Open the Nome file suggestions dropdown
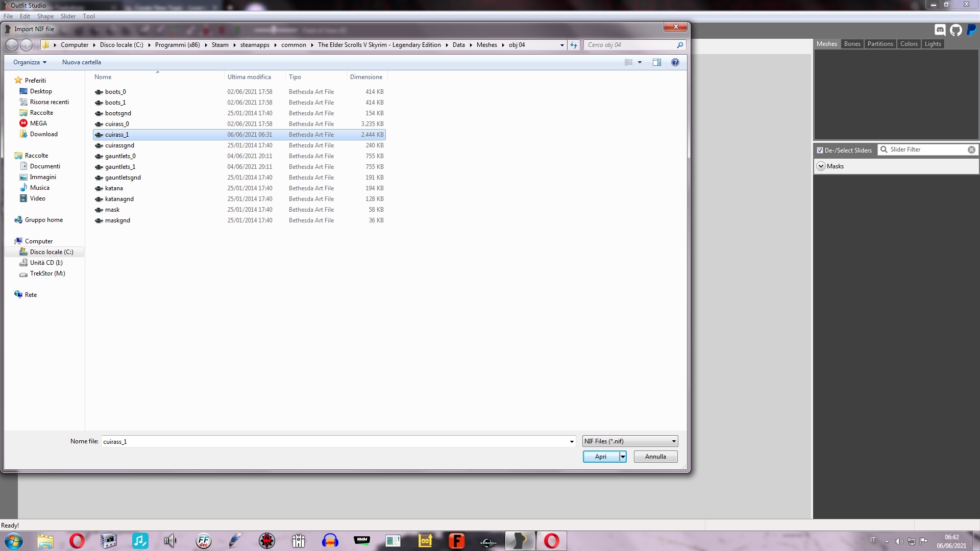This screenshot has width=980, height=551. click(572, 442)
